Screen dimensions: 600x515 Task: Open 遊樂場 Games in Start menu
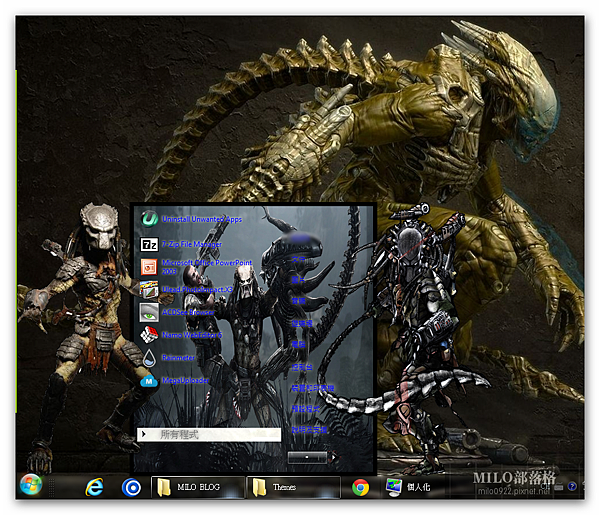tap(302, 324)
